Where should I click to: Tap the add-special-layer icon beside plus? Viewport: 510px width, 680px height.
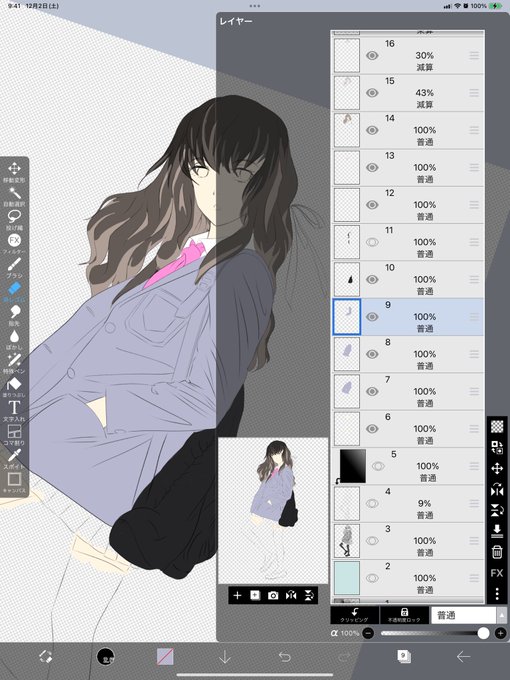255,595
